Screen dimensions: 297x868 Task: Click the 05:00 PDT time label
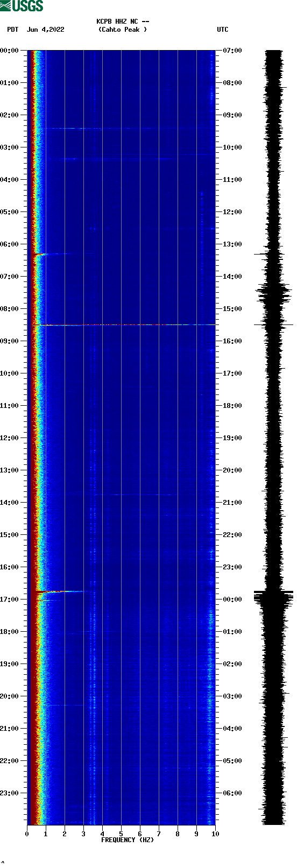(10, 212)
